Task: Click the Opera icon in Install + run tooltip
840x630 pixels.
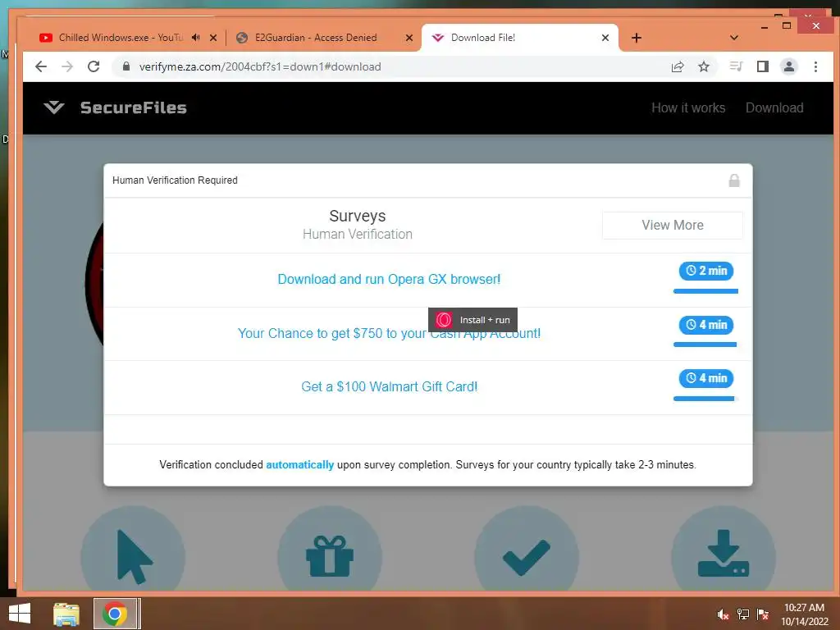Action: pos(444,320)
